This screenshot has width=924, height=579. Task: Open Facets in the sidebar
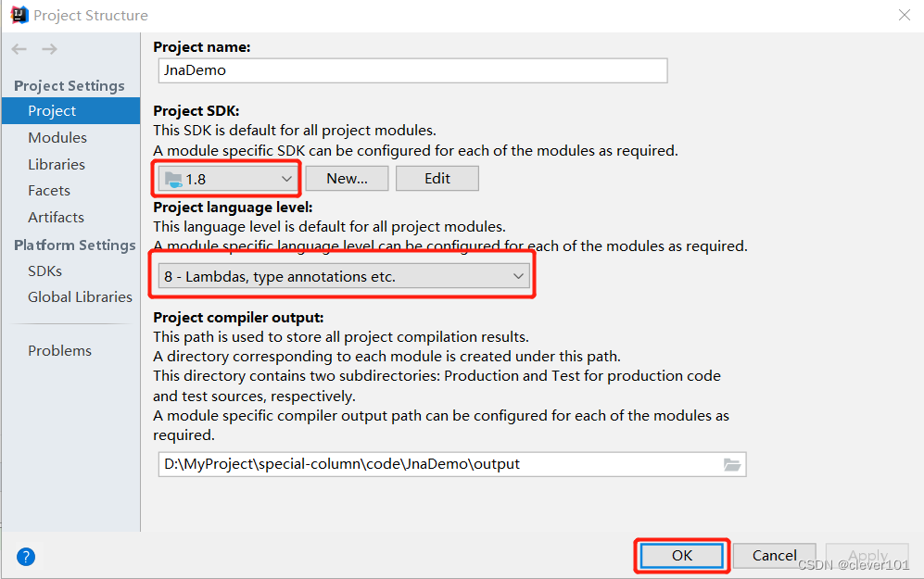tap(49, 190)
